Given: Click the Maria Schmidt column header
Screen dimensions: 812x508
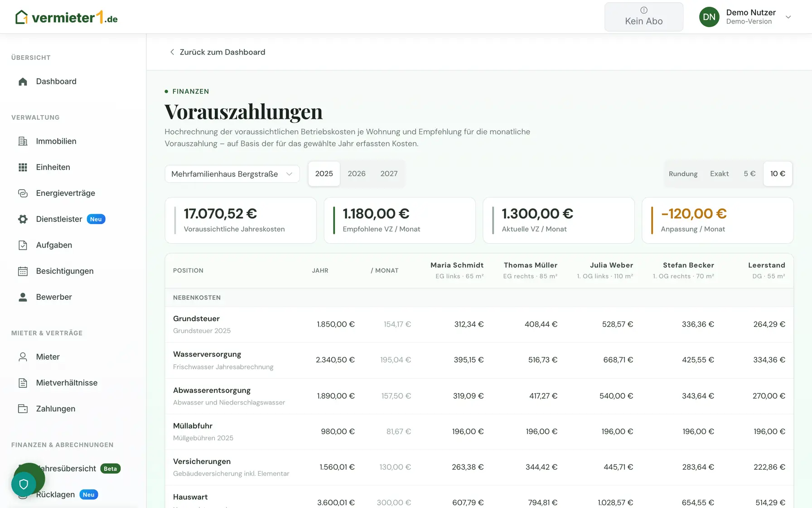Looking at the screenshot, I should [x=457, y=270].
